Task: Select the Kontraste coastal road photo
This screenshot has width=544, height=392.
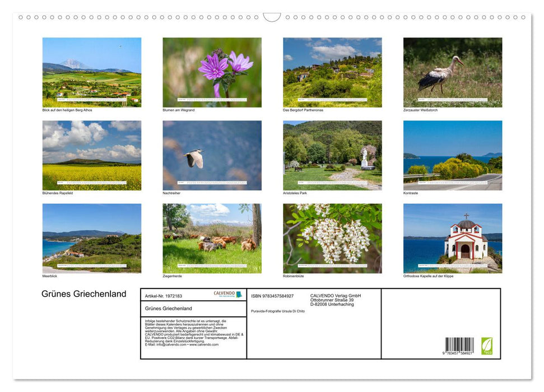Action: pyautogui.click(x=452, y=155)
